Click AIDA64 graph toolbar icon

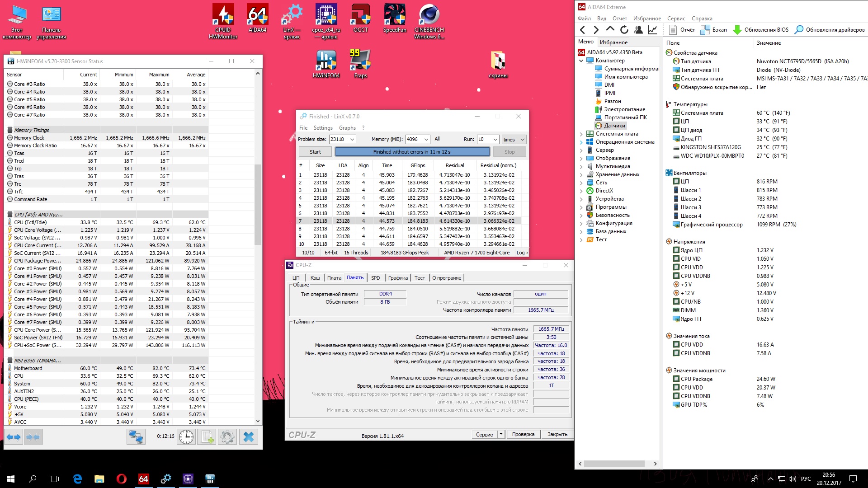[652, 30]
